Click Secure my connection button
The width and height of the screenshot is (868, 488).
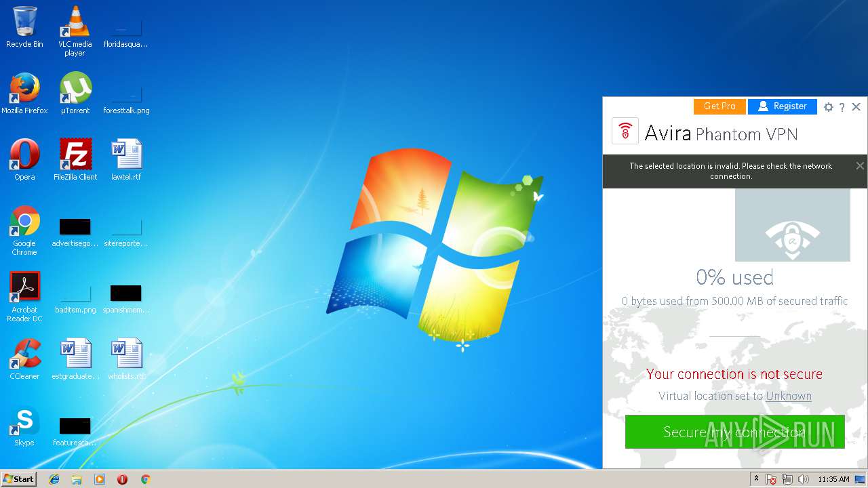735,432
